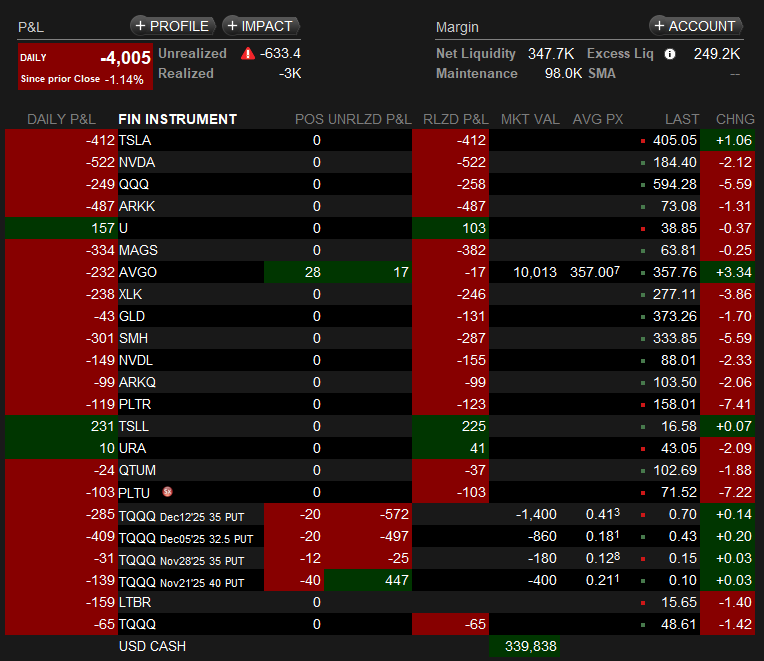
Task: Select the XLK instrument row
Action: click(x=380, y=294)
